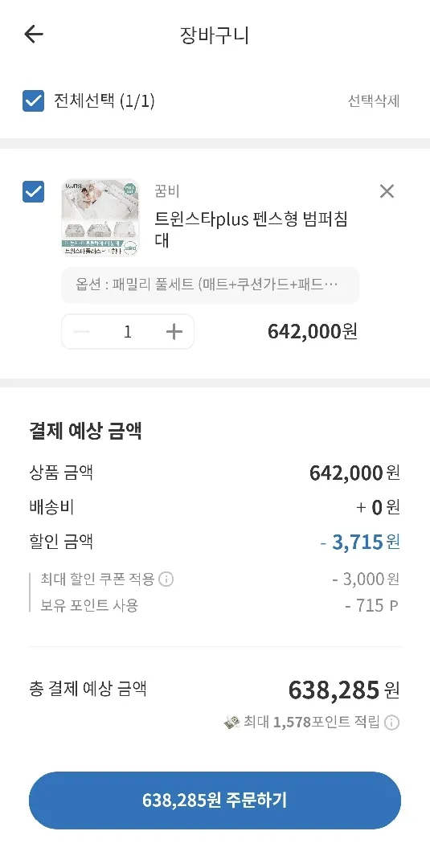
Task: Tap the 최대 할인 쿠폰 적용 label
Action: point(97,579)
